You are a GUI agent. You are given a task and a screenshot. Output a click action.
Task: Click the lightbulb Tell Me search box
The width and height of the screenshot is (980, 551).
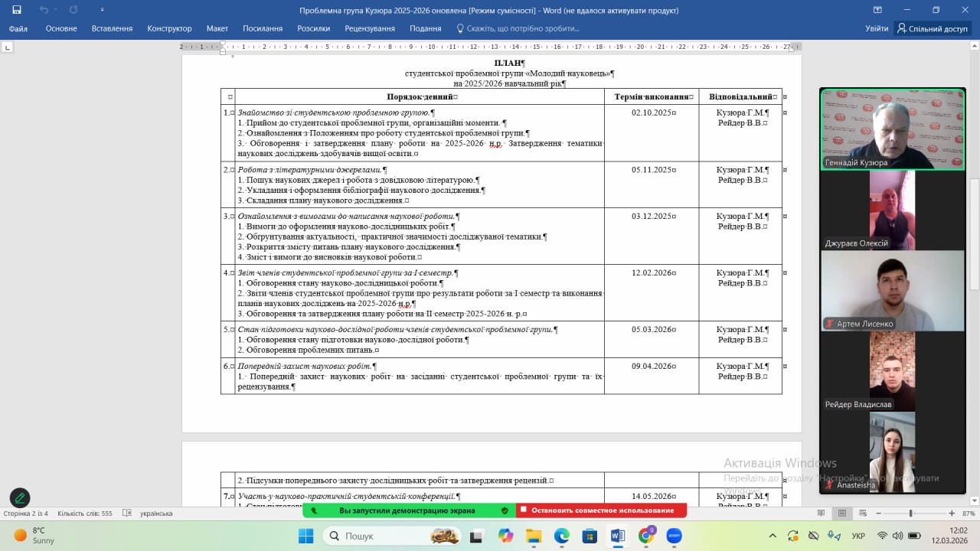(518, 28)
